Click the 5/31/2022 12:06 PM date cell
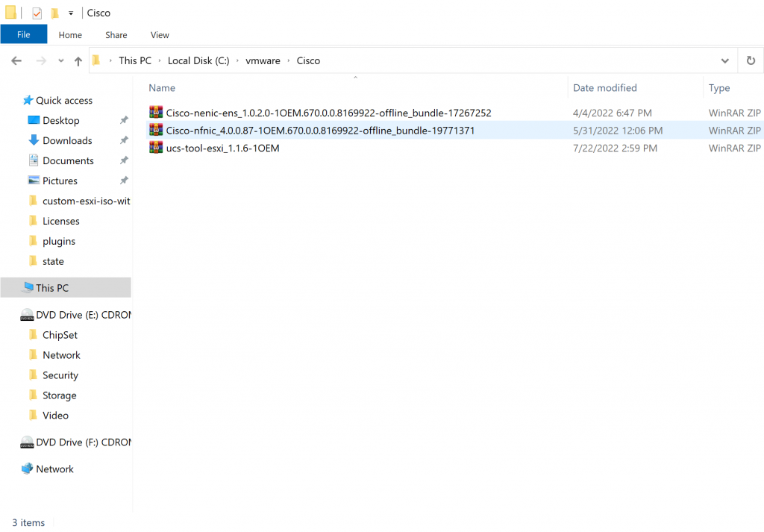This screenshot has width=764, height=532. coord(617,131)
